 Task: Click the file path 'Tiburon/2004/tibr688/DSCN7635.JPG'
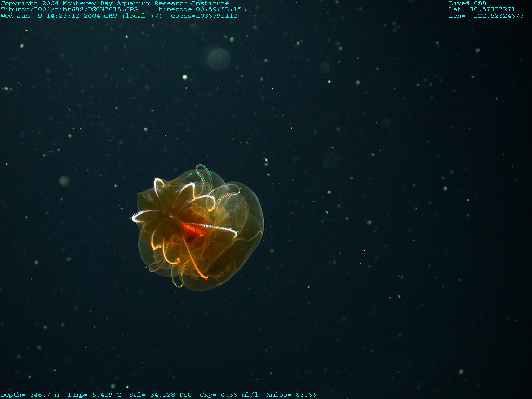(69, 9)
